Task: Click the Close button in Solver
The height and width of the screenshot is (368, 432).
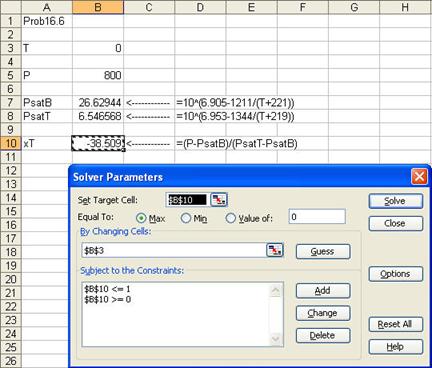Action: tap(396, 223)
